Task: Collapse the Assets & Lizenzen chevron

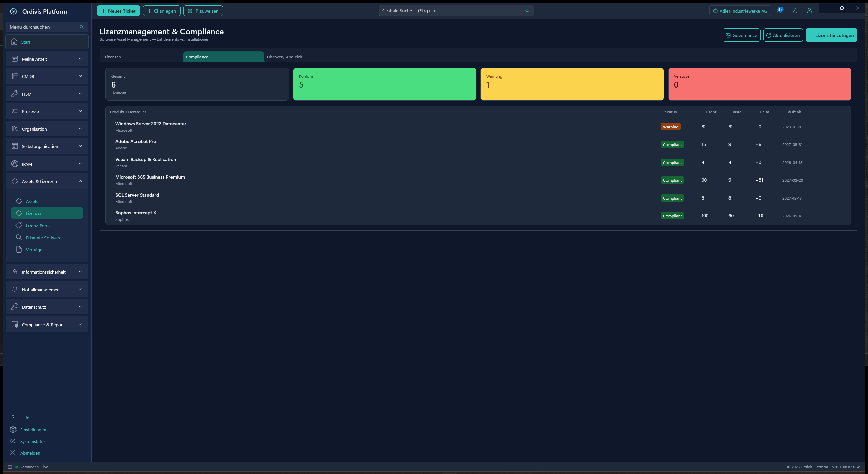Action: pyautogui.click(x=80, y=181)
